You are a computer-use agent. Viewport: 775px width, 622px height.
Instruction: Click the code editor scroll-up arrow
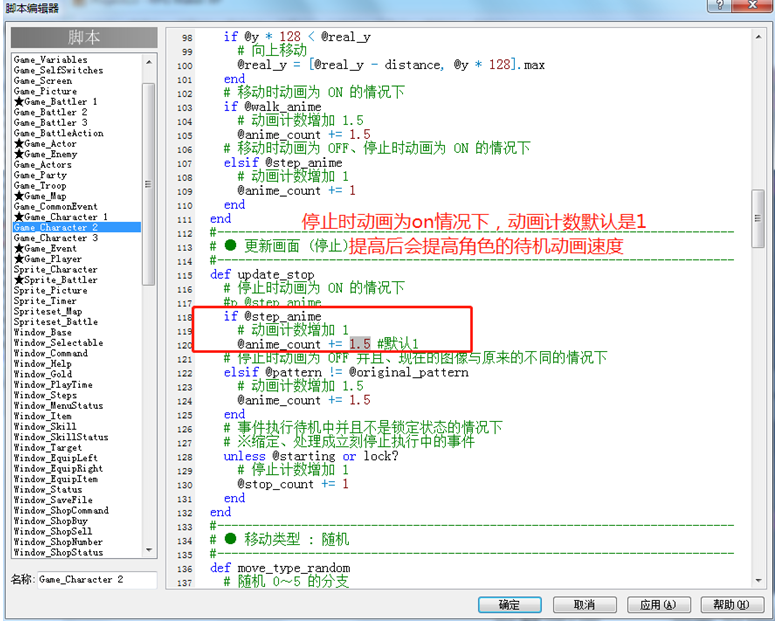coord(758,37)
